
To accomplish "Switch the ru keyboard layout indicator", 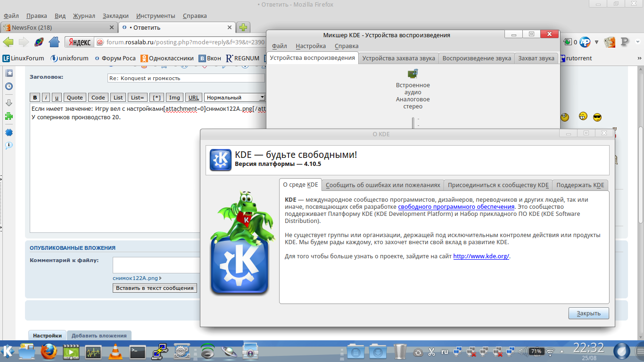I will 445,352.
